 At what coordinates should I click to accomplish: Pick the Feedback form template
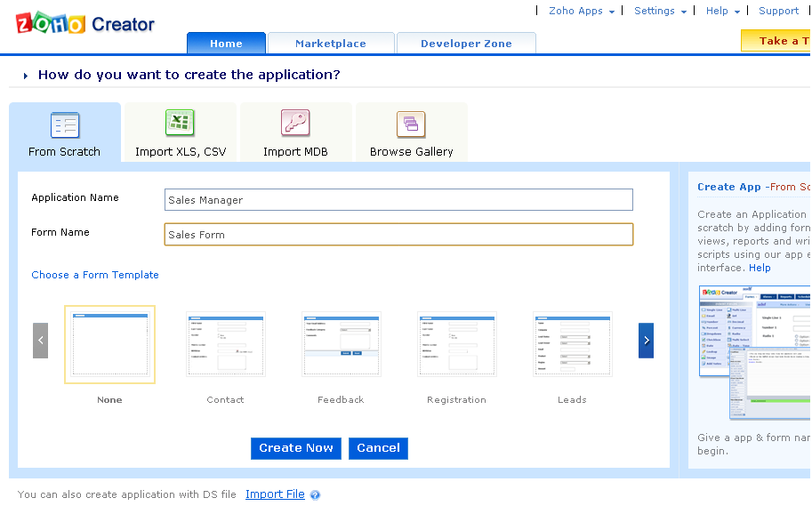point(341,344)
